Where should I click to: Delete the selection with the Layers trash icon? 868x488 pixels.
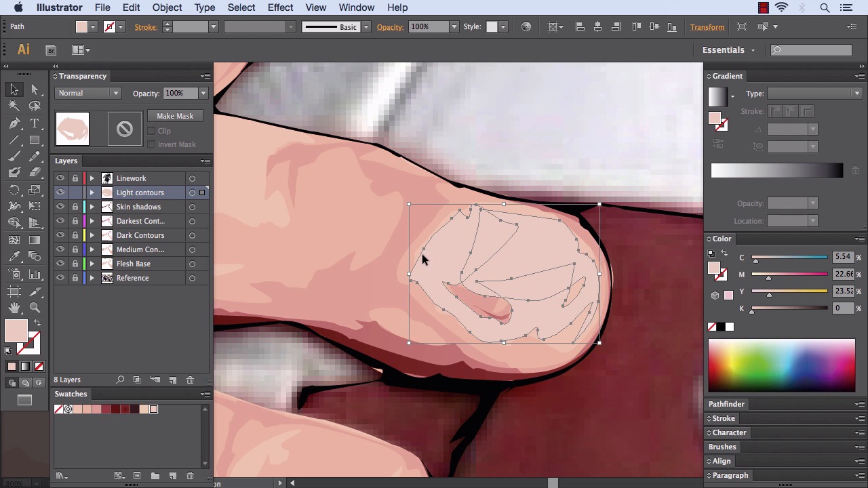coord(190,380)
